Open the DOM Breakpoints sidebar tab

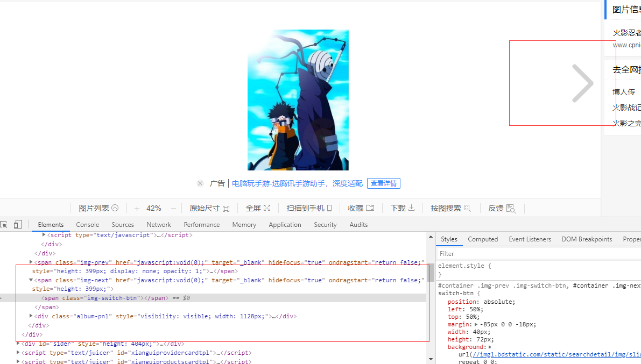tap(587, 239)
